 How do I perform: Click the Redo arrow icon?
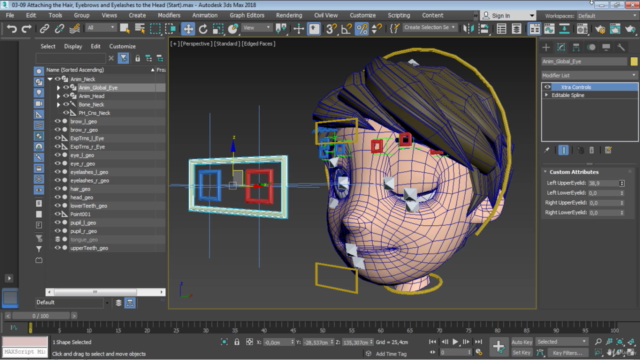(x=27, y=29)
